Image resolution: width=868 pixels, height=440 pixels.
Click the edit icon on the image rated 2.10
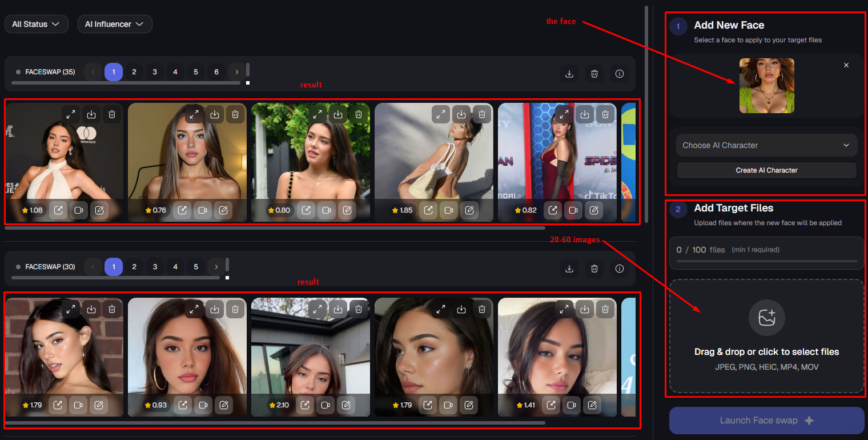click(346, 405)
